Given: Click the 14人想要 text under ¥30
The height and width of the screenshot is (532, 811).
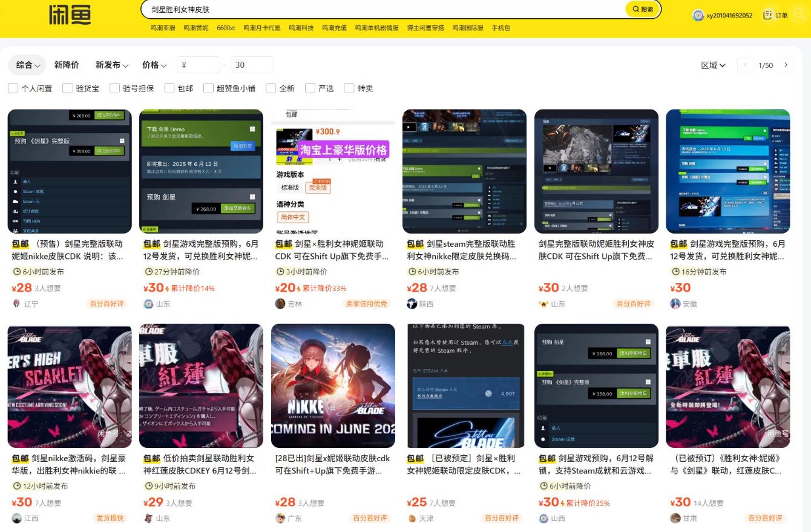Looking at the screenshot, I should click(x=709, y=503).
